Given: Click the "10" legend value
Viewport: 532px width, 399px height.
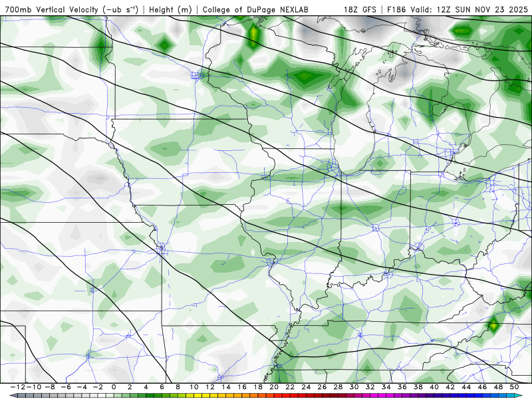Looking at the screenshot, I should [194, 387].
